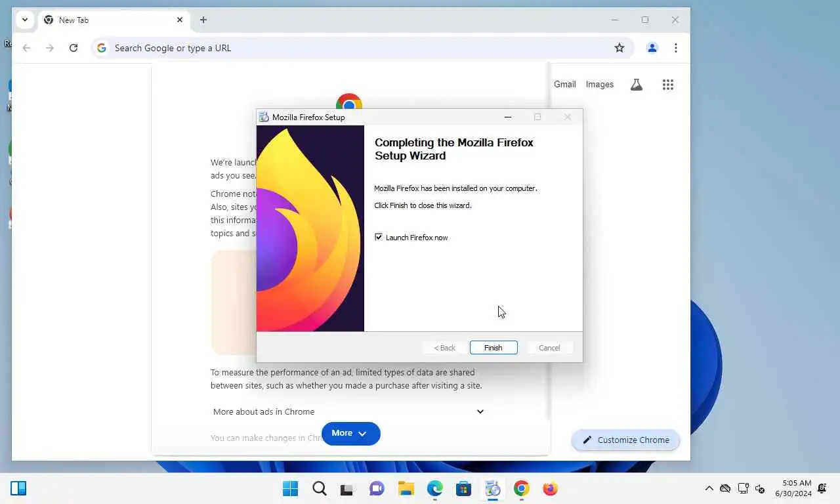840x504 pixels.
Task: Click the Chrome page vertical scrollbar
Action: pos(548,241)
